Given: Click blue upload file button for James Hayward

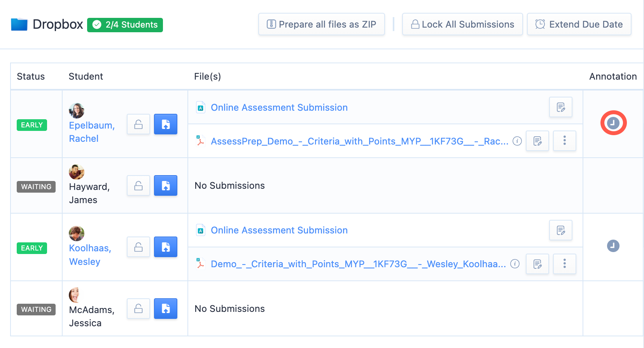Looking at the screenshot, I should click(x=166, y=186).
